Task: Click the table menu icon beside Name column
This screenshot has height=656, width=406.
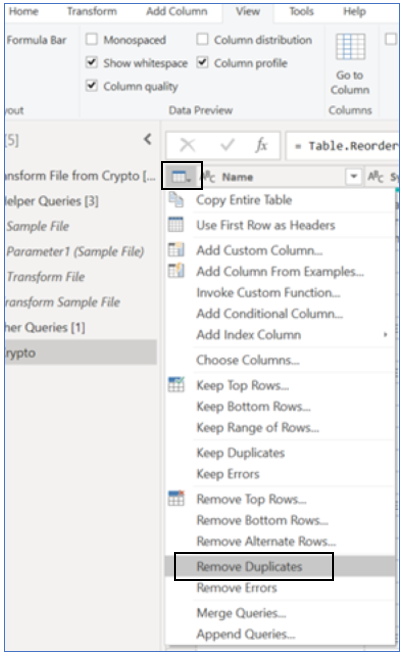Action: tap(182, 177)
